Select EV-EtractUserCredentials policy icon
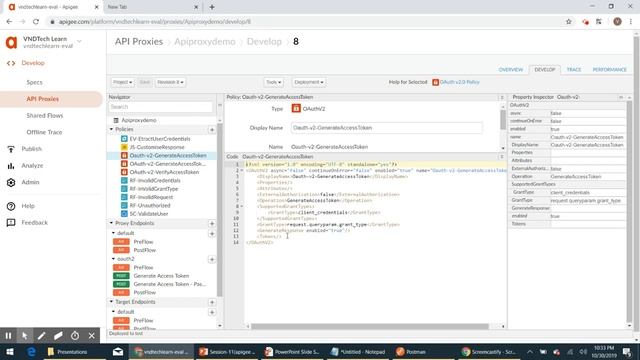Viewport: 640px width, 360px height. tap(124, 139)
